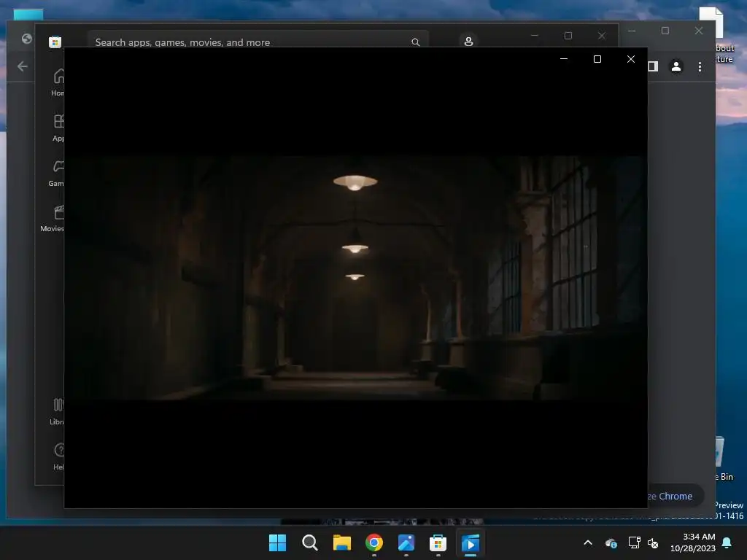Show hidden system tray icons
Viewport: 747px width, 560px height.
click(588, 542)
